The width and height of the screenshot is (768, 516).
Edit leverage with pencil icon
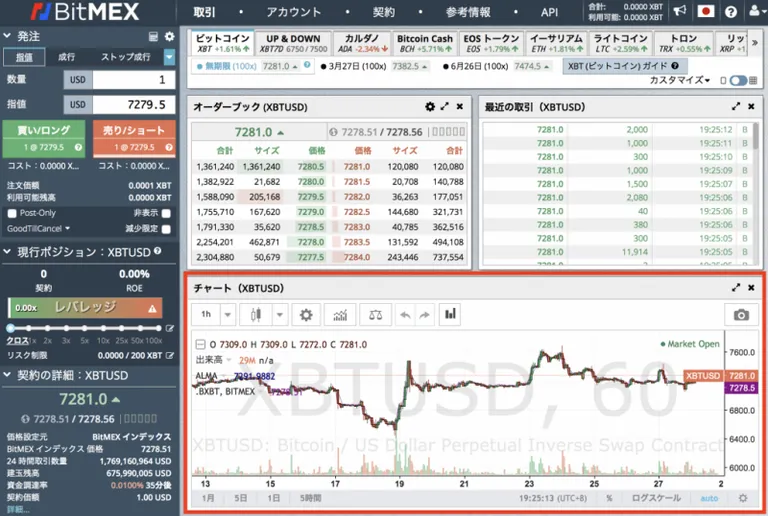(x=169, y=328)
